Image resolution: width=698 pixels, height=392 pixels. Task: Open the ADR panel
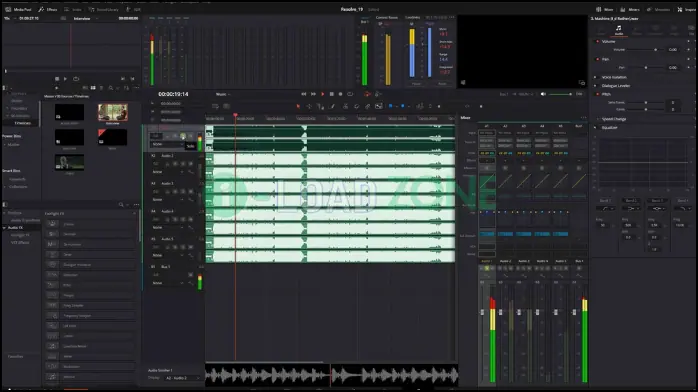tap(134, 9)
